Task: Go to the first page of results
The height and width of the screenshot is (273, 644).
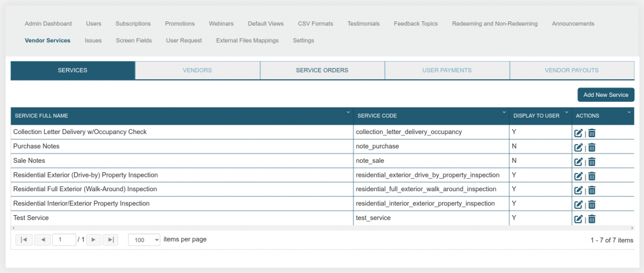Action: 23,240
